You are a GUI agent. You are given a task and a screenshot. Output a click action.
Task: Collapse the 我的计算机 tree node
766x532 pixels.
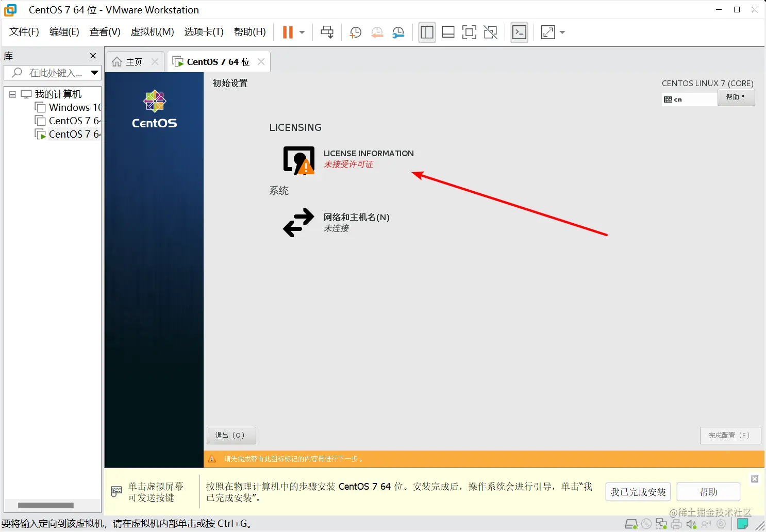pos(12,94)
